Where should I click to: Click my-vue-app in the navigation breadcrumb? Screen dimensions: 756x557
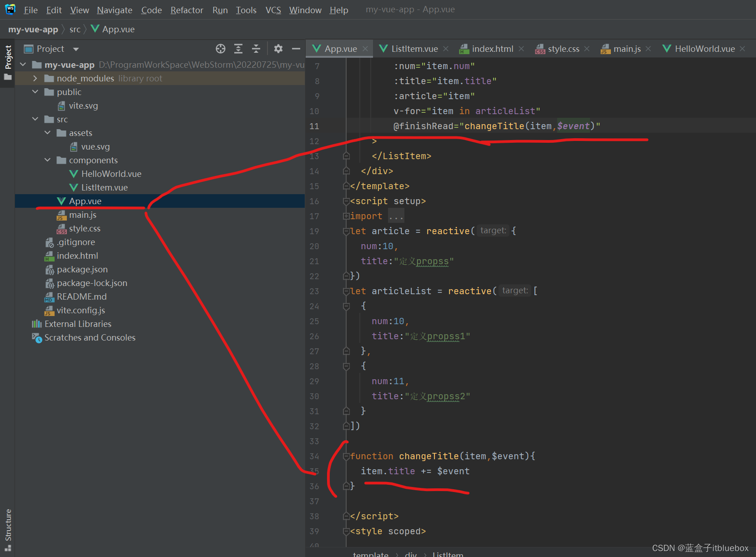(x=33, y=29)
